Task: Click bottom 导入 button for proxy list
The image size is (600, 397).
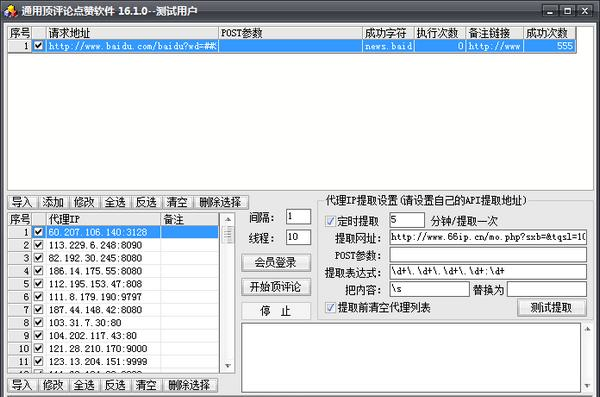Action: coord(22,385)
